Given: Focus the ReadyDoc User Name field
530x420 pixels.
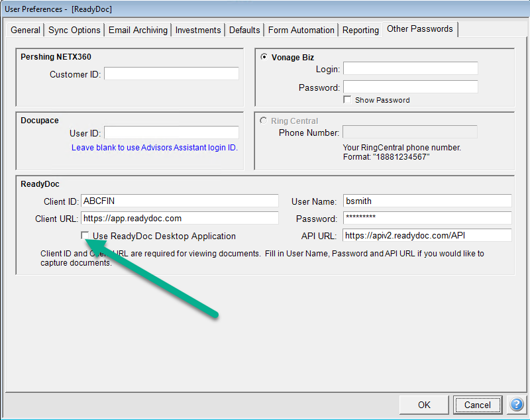Looking at the screenshot, I should [427, 201].
